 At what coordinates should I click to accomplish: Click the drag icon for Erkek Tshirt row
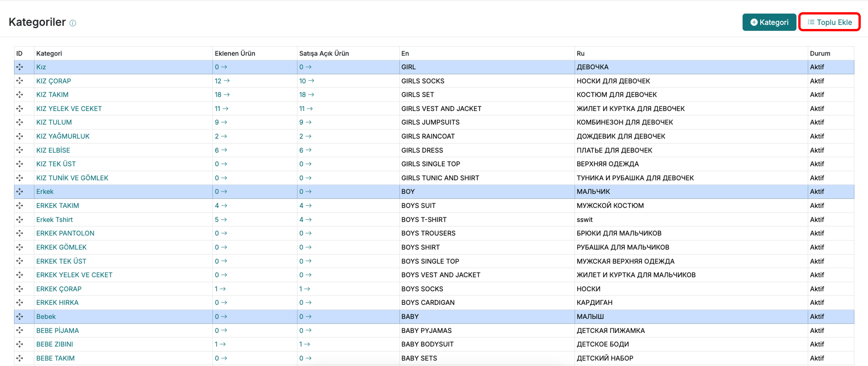[x=19, y=220]
